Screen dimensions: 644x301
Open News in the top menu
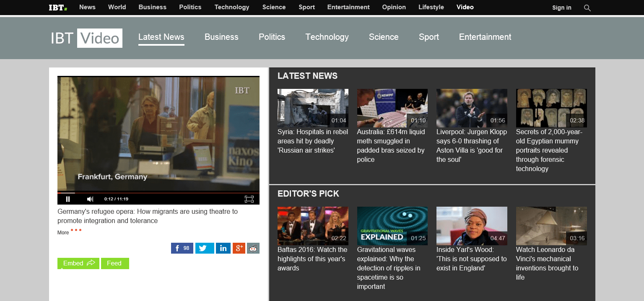click(x=87, y=7)
